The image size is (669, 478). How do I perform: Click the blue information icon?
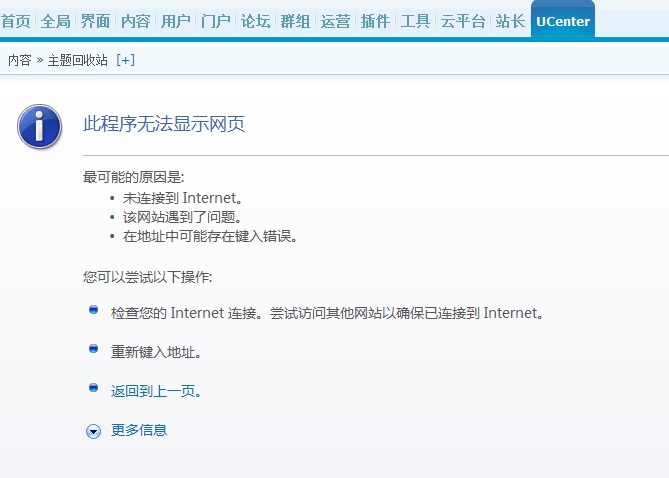click(39, 126)
